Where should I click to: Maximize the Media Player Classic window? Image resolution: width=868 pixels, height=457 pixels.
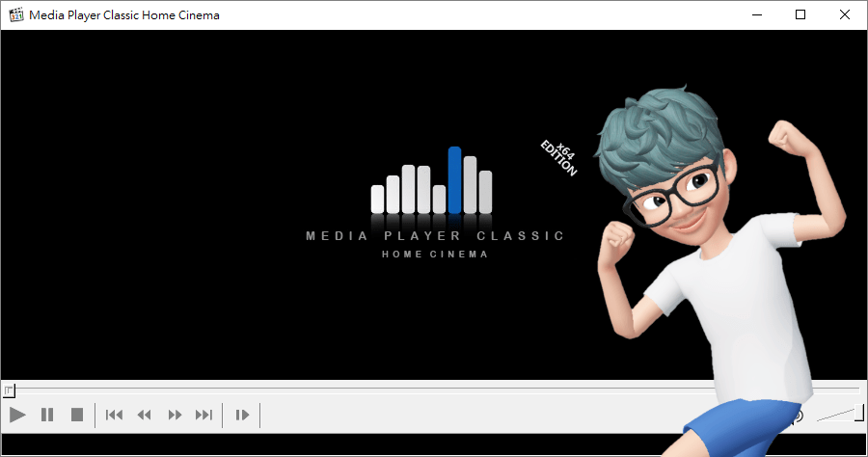tap(800, 14)
